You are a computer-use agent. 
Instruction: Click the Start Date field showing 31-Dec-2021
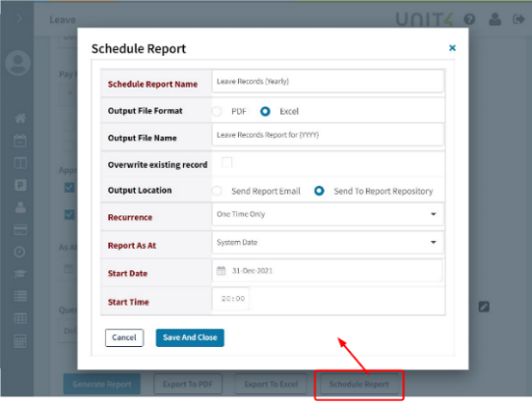pos(327,270)
